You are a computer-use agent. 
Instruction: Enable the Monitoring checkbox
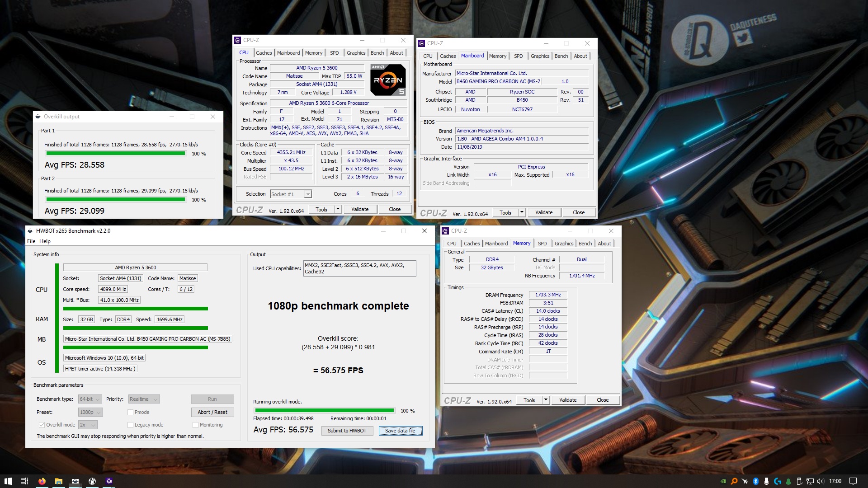pos(195,425)
